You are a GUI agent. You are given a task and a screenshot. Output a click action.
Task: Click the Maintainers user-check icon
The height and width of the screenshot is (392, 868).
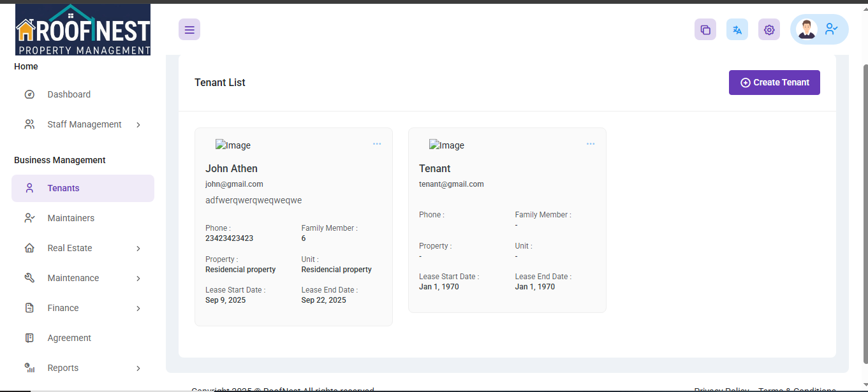(29, 218)
